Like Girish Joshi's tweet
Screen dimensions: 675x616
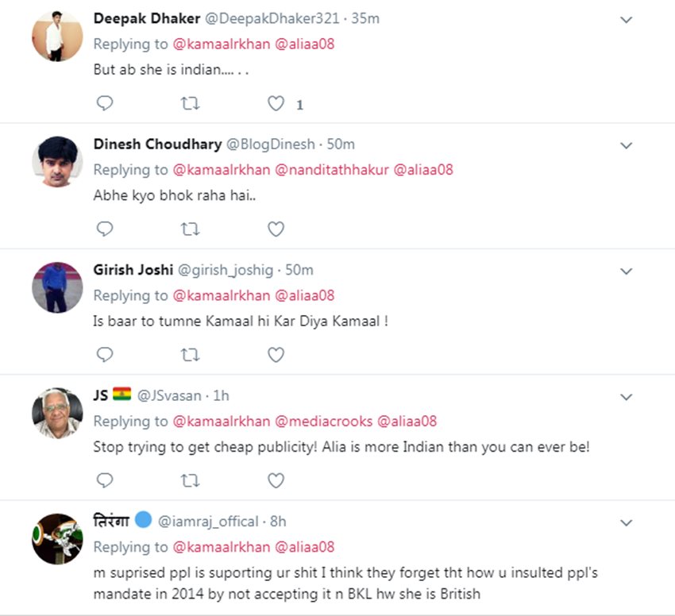coord(276,355)
